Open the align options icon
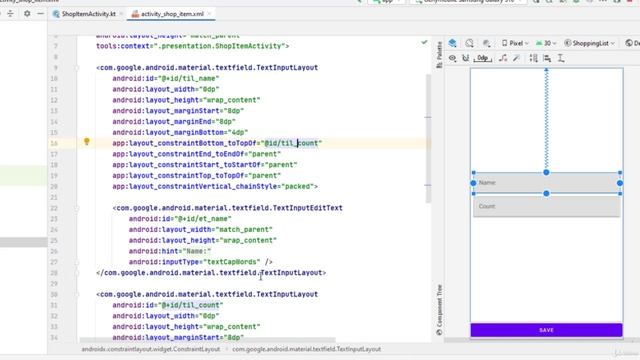 547,58
